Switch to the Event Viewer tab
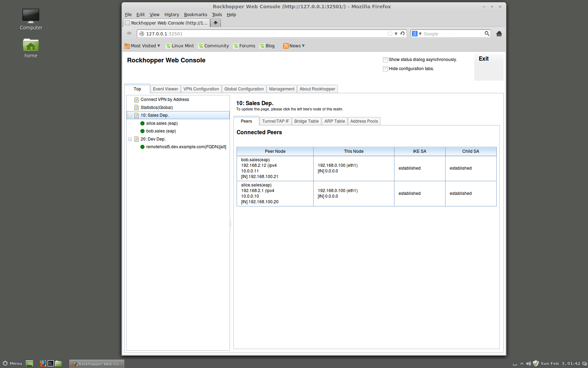Screen dimensions: 588x368 coord(165,89)
